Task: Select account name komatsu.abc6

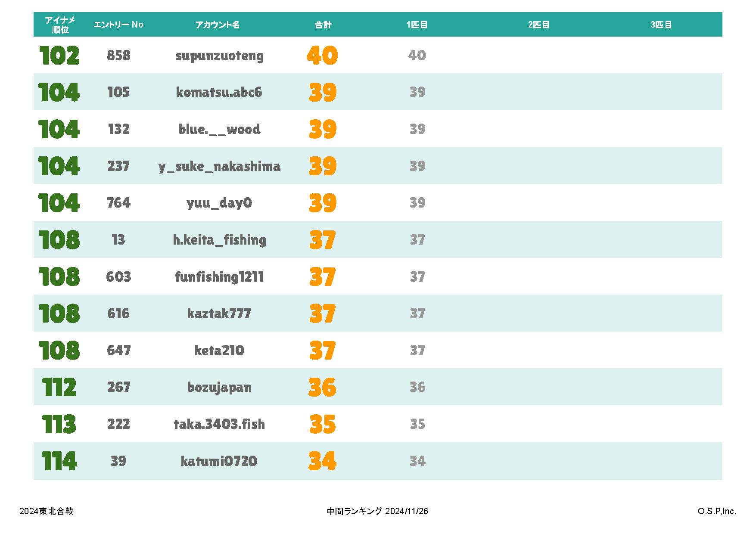Action: [x=219, y=92]
